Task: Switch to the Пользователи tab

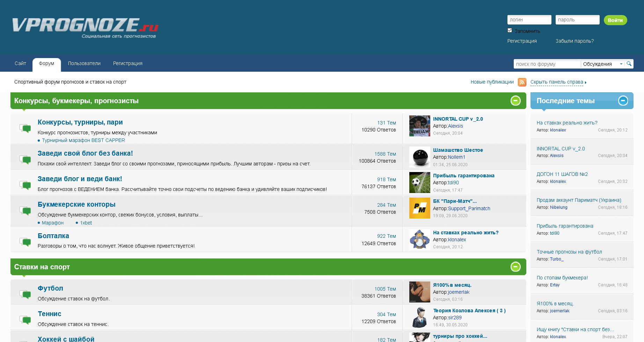Action: point(84,63)
